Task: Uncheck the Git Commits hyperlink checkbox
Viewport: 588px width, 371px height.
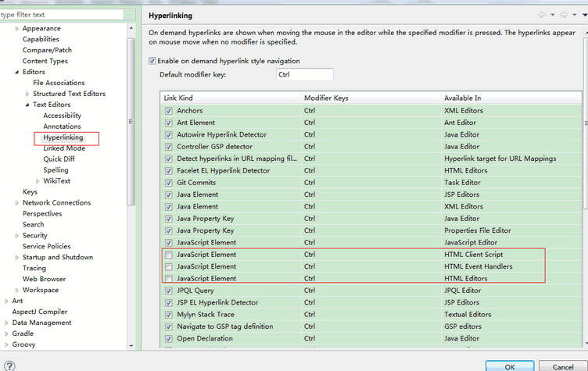Action: tap(169, 183)
